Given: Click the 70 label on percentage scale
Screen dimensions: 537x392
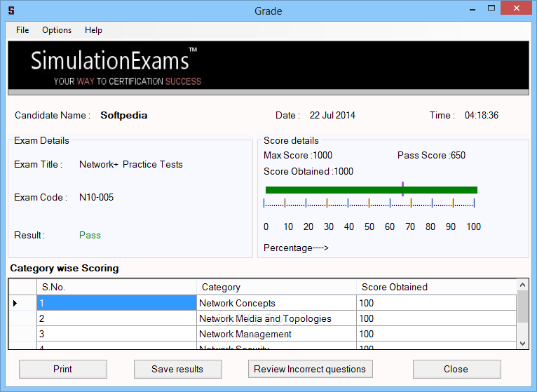Looking at the screenshot, I should (410, 227).
